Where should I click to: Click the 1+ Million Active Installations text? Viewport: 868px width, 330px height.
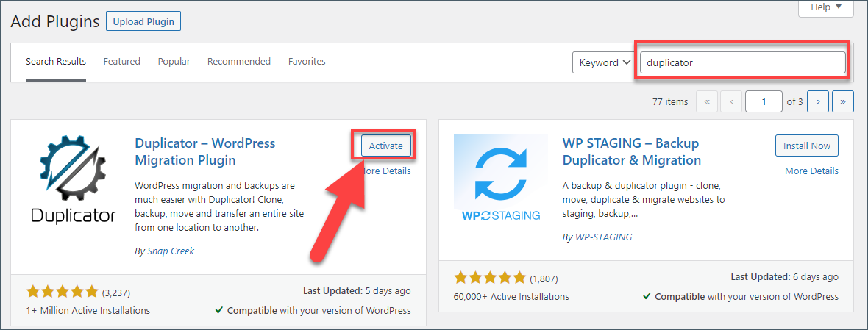click(x=88, y=310)
